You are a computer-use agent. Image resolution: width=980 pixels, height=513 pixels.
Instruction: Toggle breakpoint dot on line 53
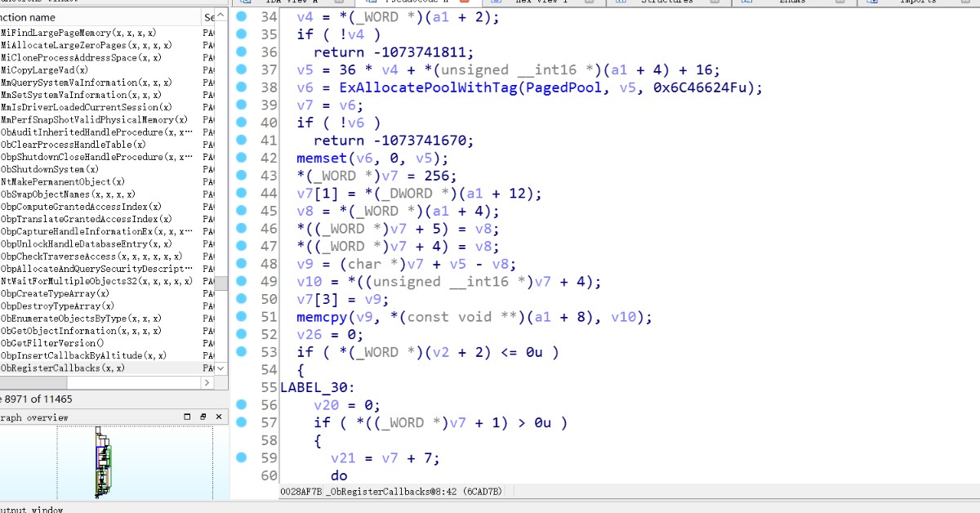click(x=242, y=351)
